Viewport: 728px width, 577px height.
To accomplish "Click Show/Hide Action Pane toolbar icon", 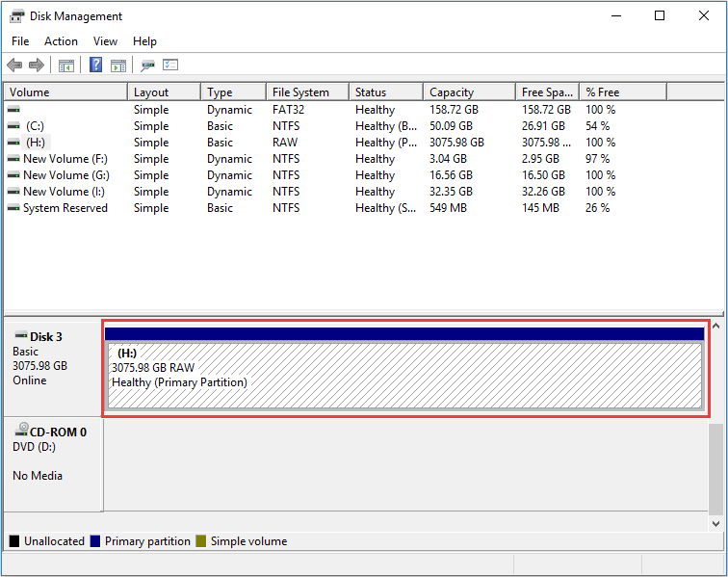I will coord(118,66).
